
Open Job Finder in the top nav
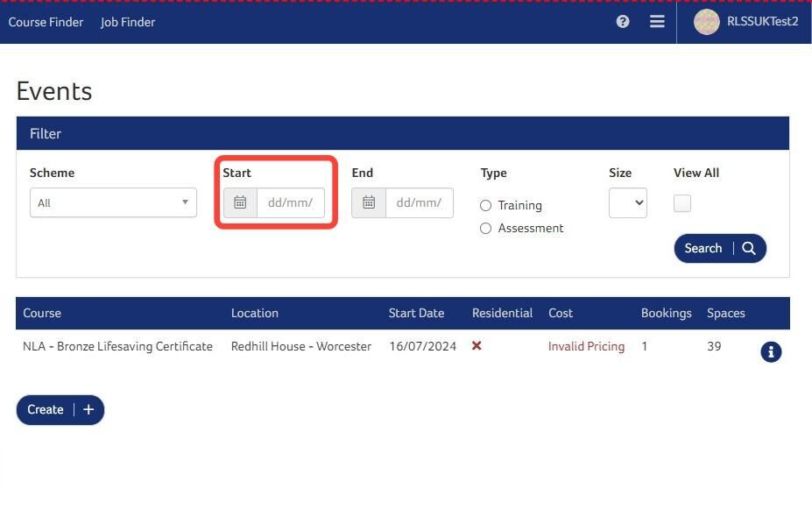pyautogui.click(x=127, y=22)
